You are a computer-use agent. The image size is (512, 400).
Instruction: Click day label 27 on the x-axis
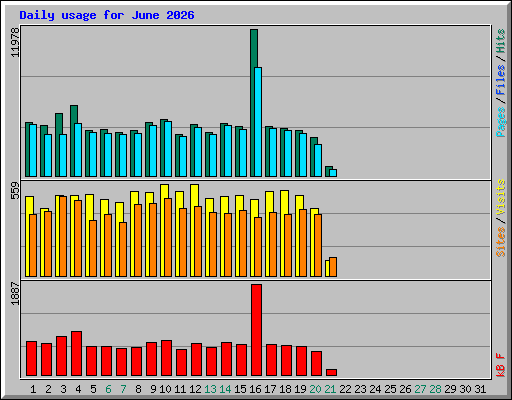pos(420,389)
